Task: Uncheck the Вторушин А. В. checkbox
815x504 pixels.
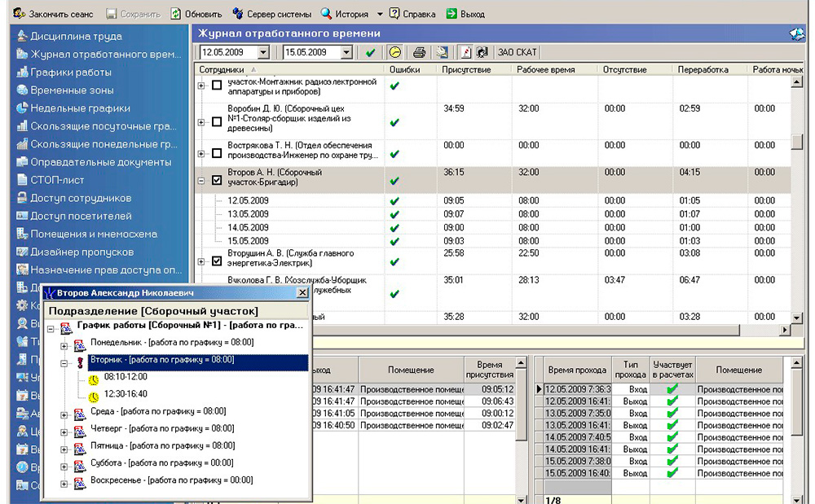Action: pyautogui.click(x=218, y=261)
